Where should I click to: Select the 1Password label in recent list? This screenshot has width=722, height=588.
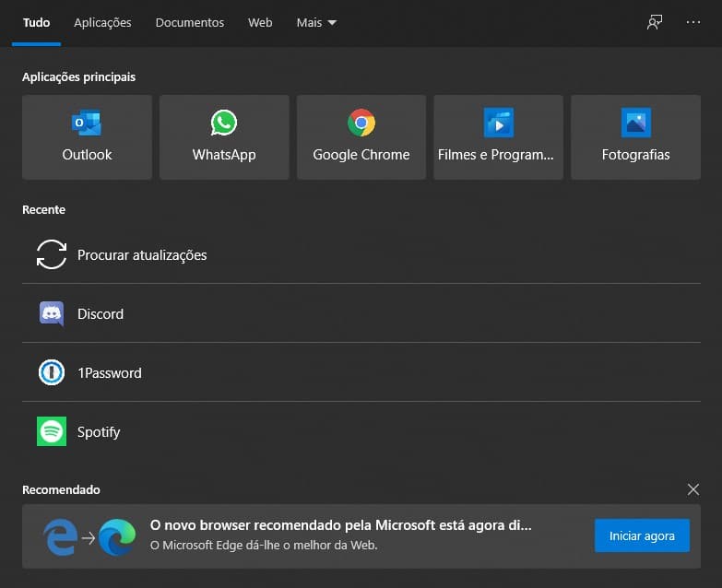coord(110,372)
